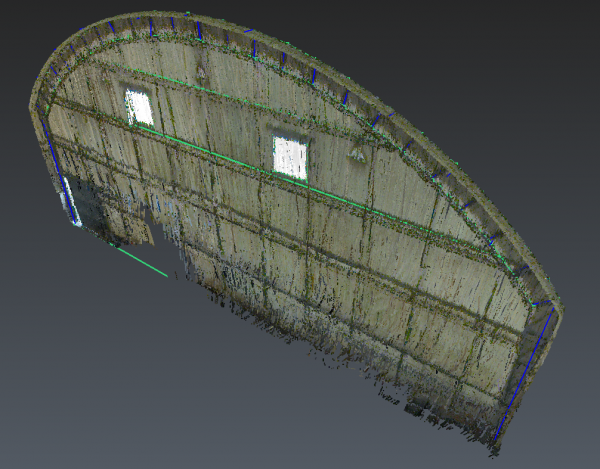Click the right white window opening
This screenshot has height=469, width=600.
[x=290, y=157]
